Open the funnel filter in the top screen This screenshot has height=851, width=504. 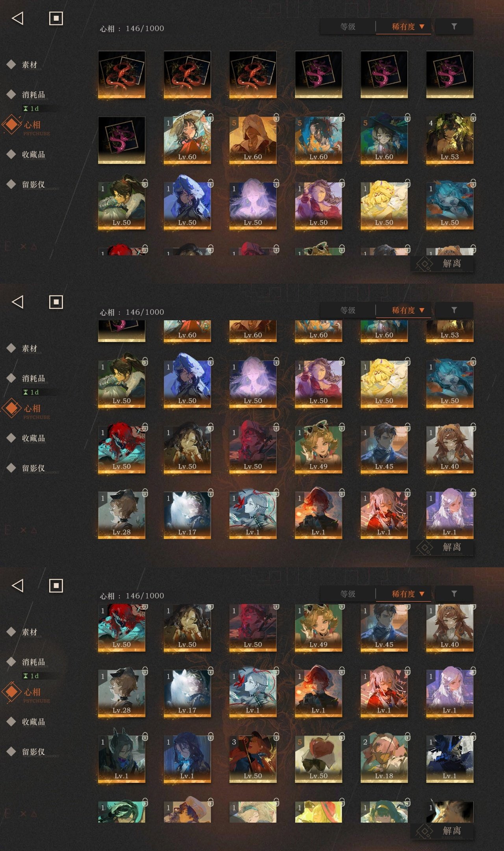coord(454,26)
